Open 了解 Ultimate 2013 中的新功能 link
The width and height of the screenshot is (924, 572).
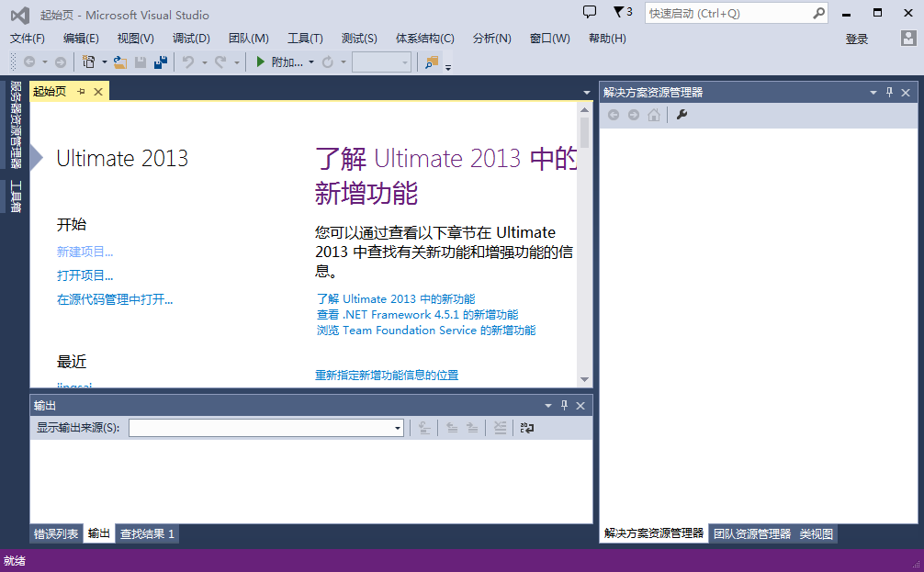point(396,298)
